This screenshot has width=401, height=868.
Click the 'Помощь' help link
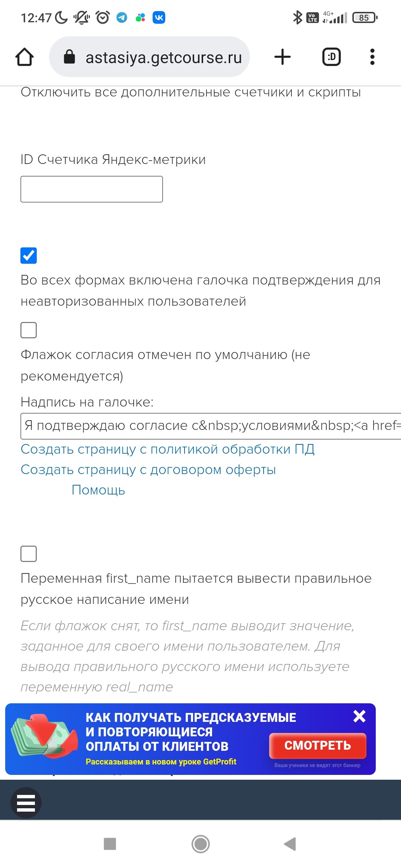(98, 490)
